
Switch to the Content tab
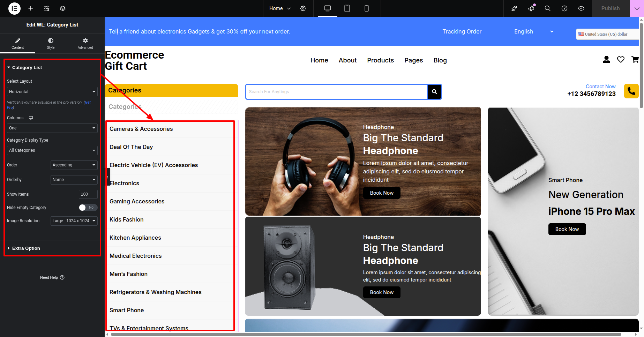[x=17, y=44]
